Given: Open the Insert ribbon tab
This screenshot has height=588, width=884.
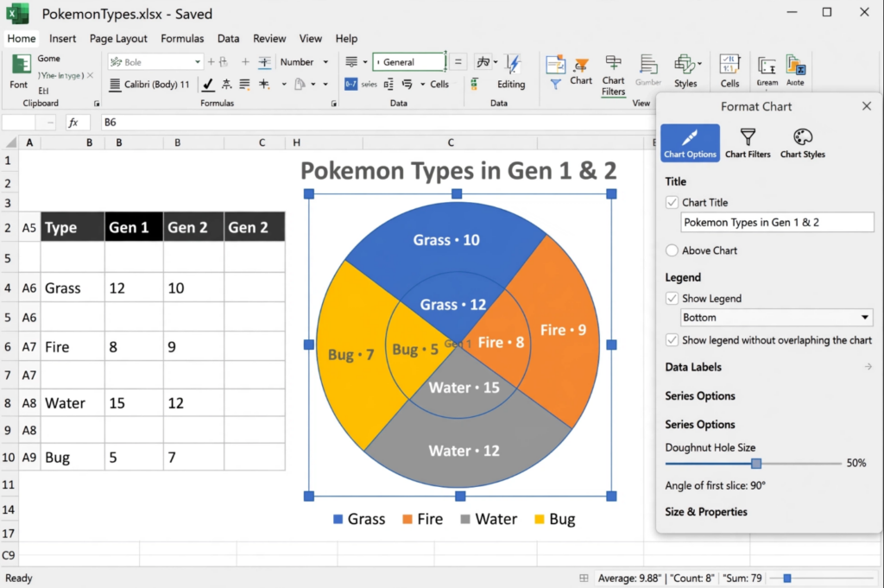Looking at the screenshot, I should point(62,38).
